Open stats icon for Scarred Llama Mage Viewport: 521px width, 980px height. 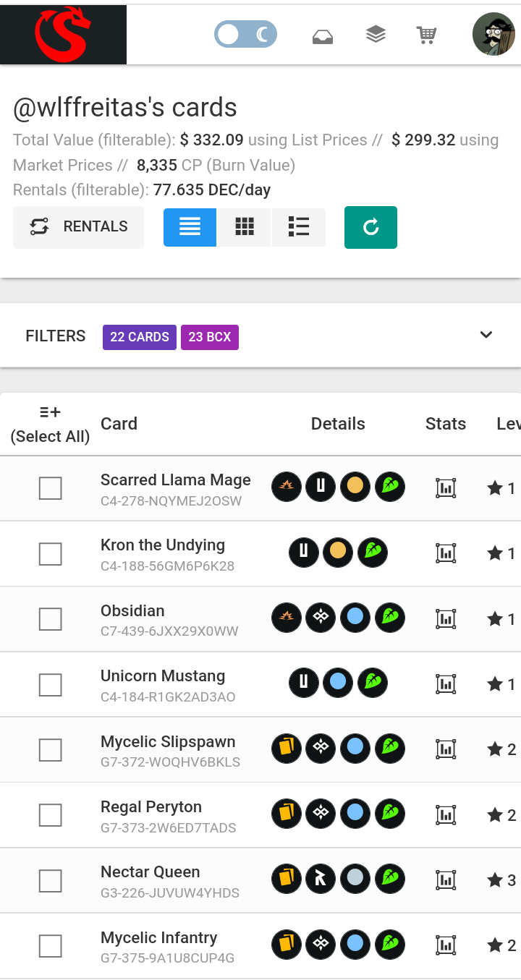(446, 488)
